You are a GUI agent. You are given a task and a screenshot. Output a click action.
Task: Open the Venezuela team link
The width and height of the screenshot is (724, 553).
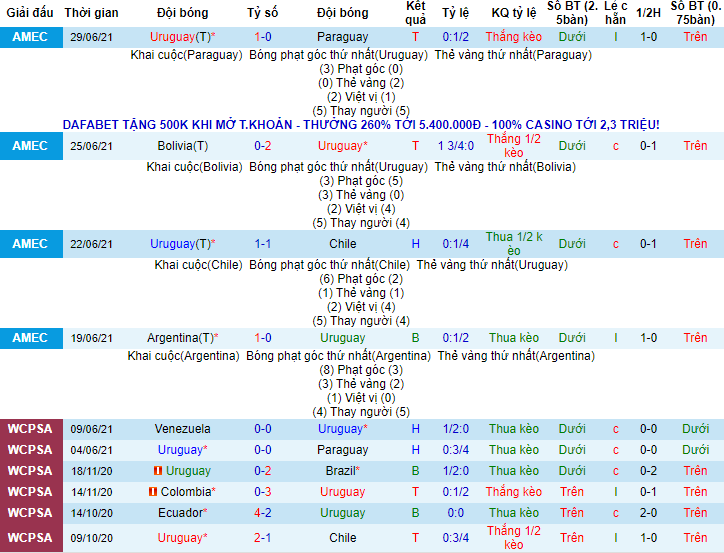183,429
